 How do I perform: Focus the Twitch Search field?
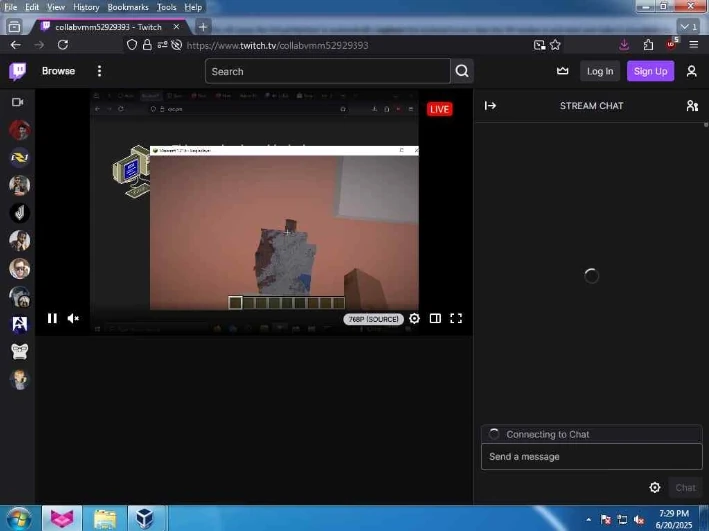[x=328, y=71]
